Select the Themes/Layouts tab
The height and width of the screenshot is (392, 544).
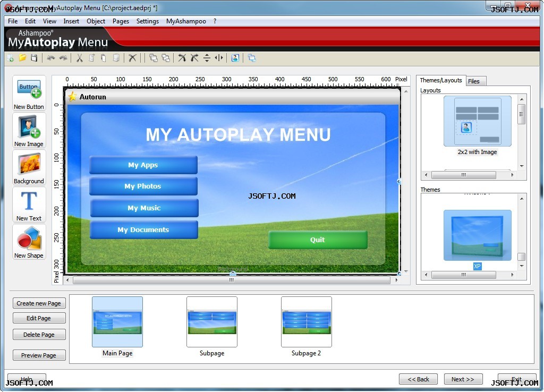click(441, 80)
